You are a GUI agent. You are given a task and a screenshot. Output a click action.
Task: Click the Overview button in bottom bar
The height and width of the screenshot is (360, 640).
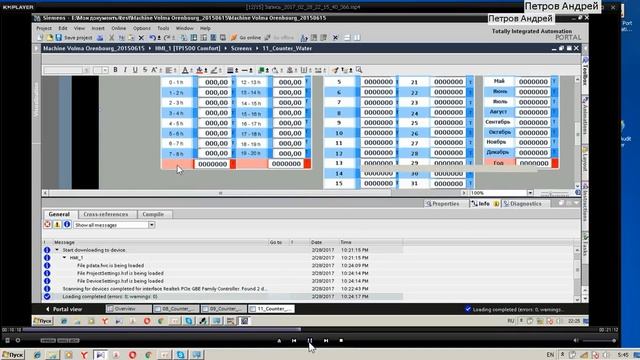(x=129, y=309)
